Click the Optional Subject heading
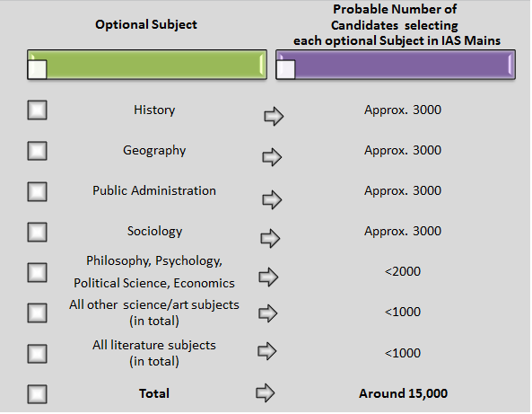532x414 pixels. 146,24
